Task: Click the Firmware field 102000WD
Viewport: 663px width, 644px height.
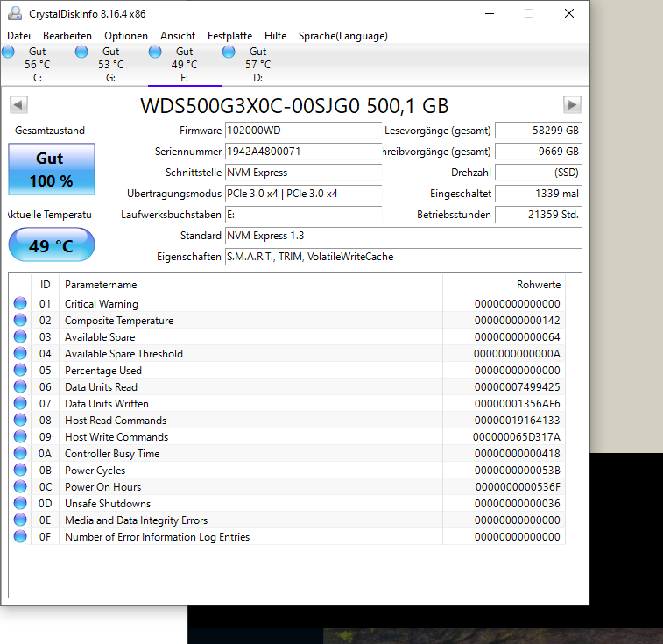Action: coord(304,131)
